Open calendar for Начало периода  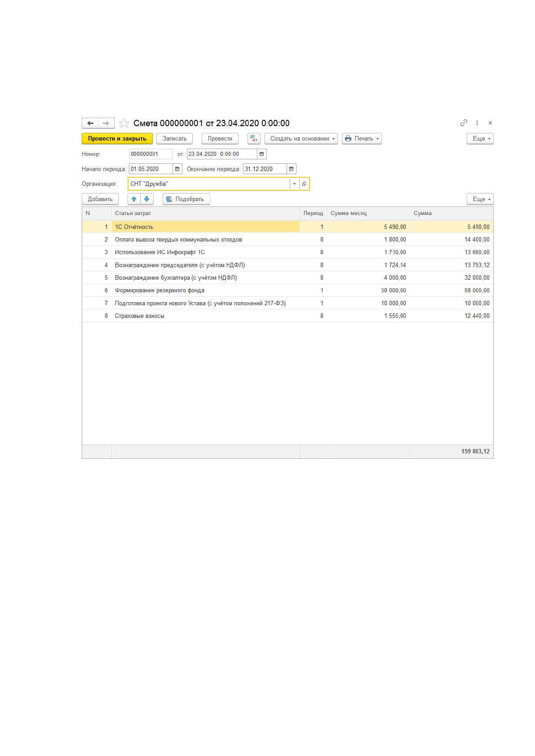(177, 169)
